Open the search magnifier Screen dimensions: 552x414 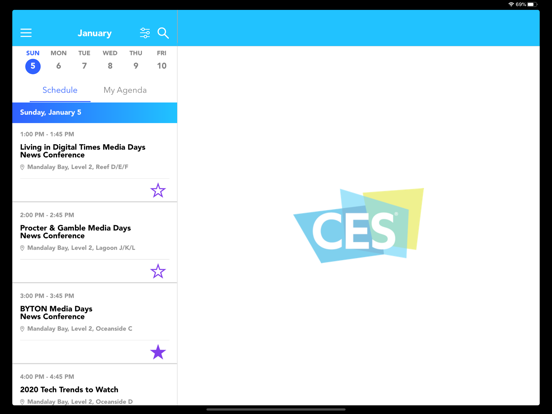click(163, 33)
